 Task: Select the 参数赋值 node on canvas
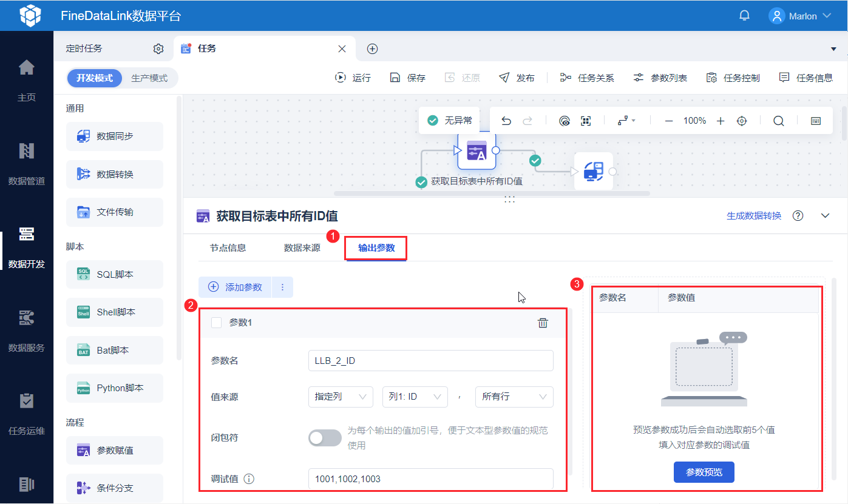(x=477, y=150)
